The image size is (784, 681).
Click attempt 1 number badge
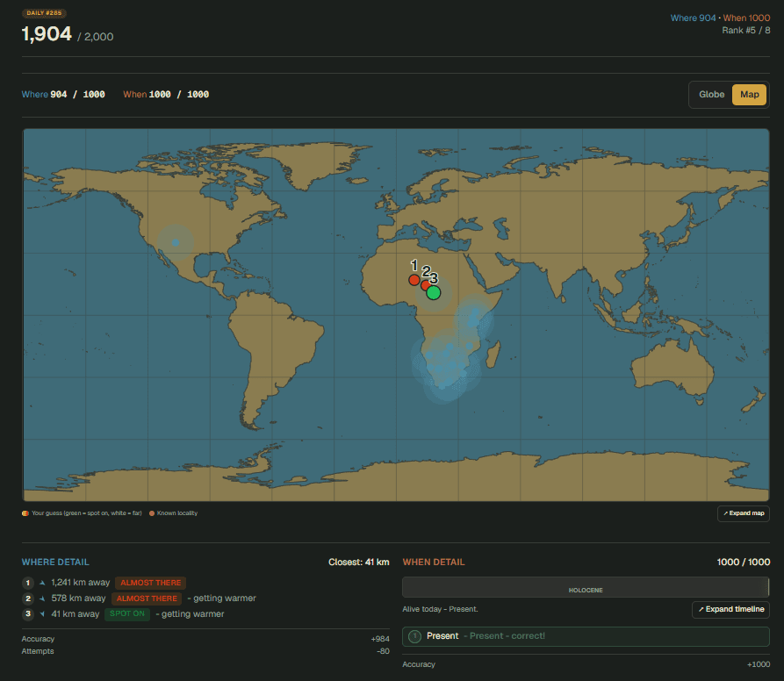[x=28, y=583]
